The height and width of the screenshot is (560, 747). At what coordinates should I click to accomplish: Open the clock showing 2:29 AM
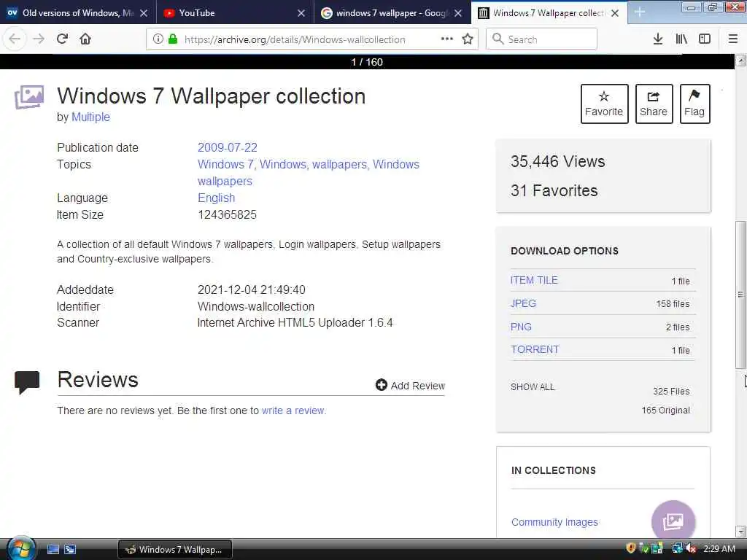click(719, 549)
